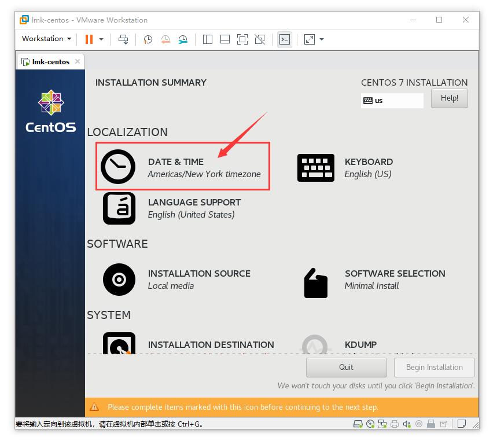Take a snapshot of this VM

[x=148, y=39]
